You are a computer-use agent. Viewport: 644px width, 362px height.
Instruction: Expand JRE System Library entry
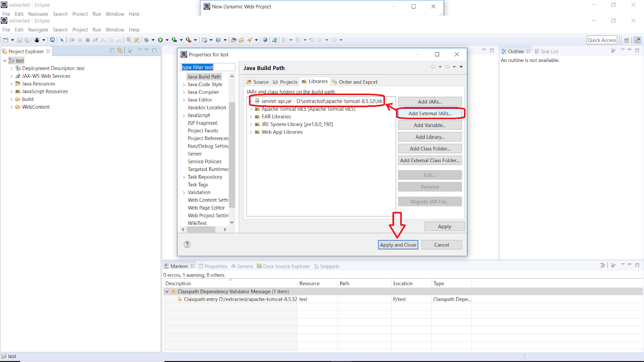[251, 124]
